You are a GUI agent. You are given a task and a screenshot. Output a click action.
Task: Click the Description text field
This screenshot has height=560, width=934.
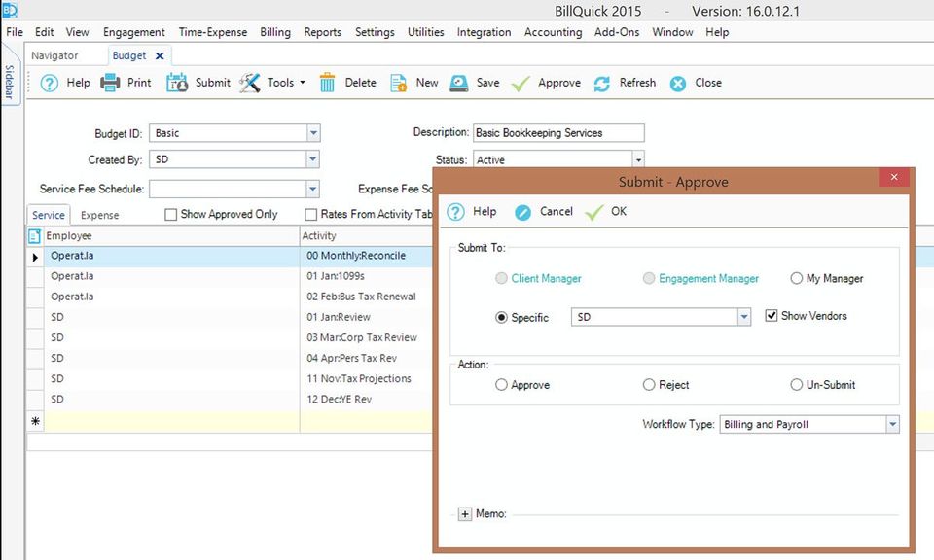558,133
